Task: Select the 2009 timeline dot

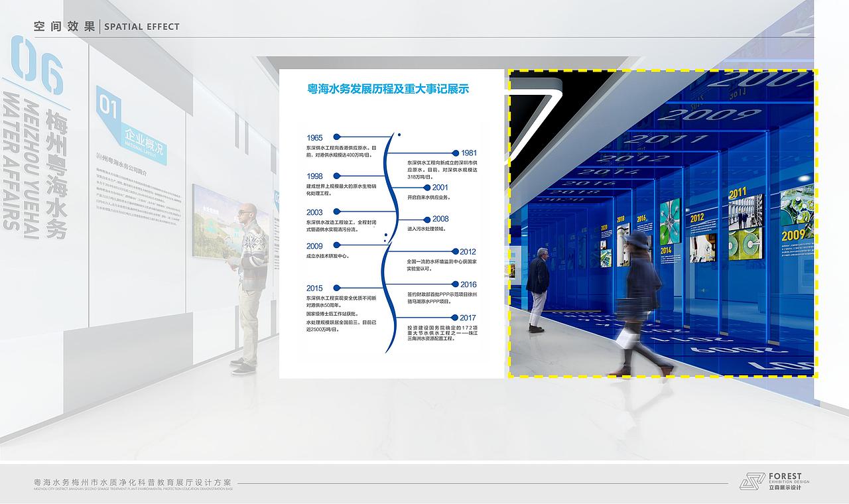Action: (336, 246)
